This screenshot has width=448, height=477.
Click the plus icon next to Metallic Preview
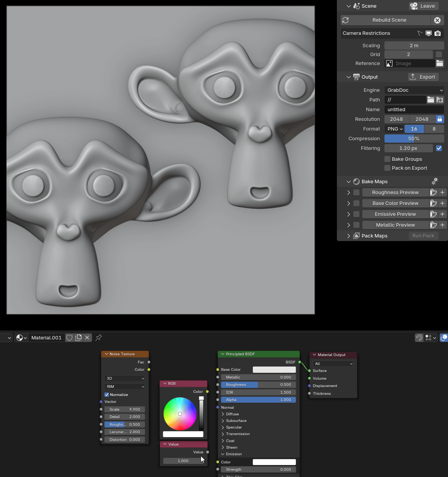click(442, 225)
